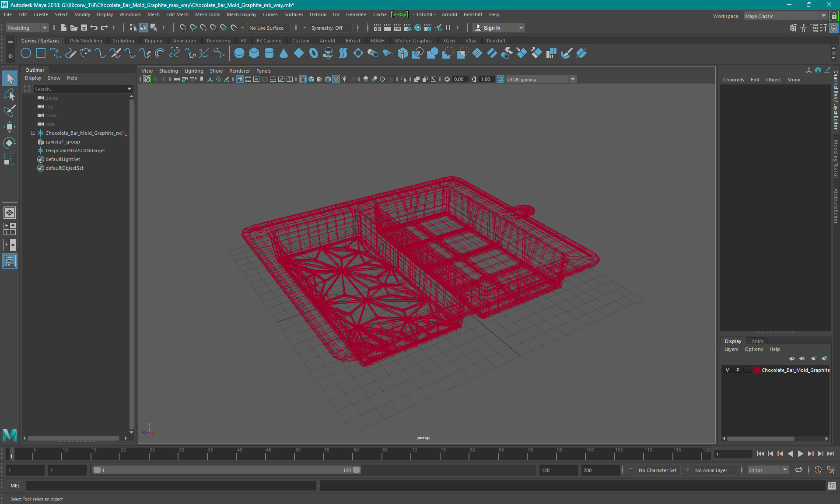Click the Sign In button

(499, 28)
